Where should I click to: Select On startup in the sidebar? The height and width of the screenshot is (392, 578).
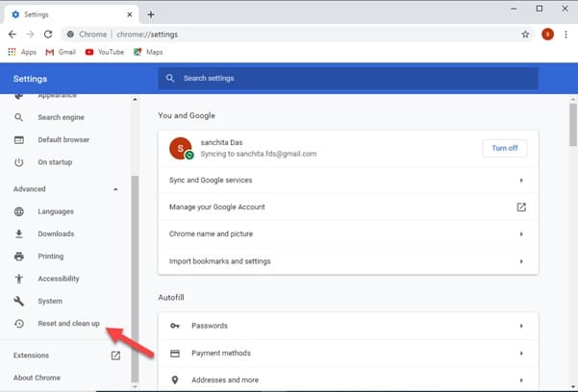click(x=55, y=162)
